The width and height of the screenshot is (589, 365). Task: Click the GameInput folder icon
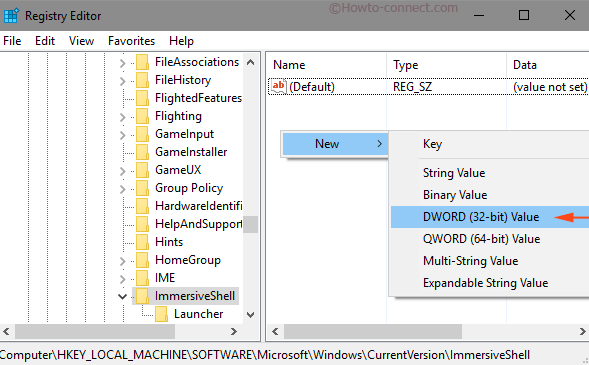(142, 134)
